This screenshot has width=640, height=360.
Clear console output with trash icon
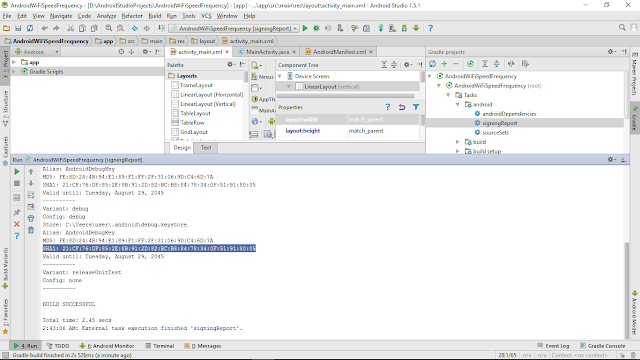31,231
